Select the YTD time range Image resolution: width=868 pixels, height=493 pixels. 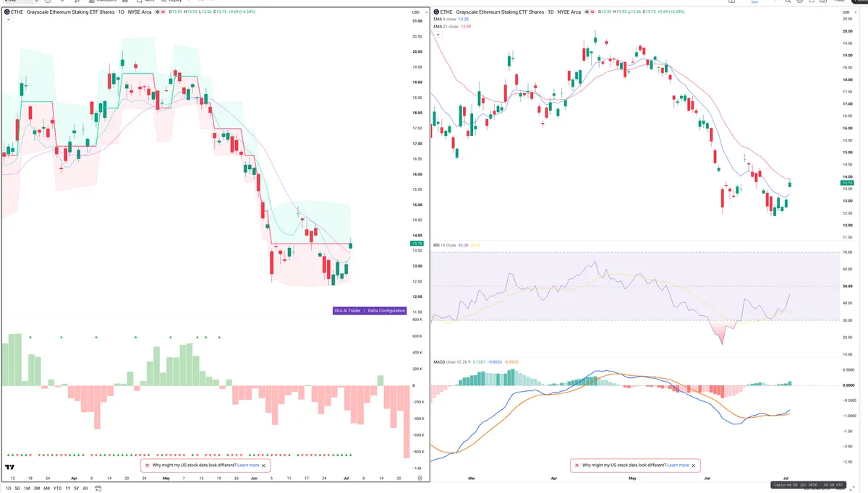(x=57, y=489)
